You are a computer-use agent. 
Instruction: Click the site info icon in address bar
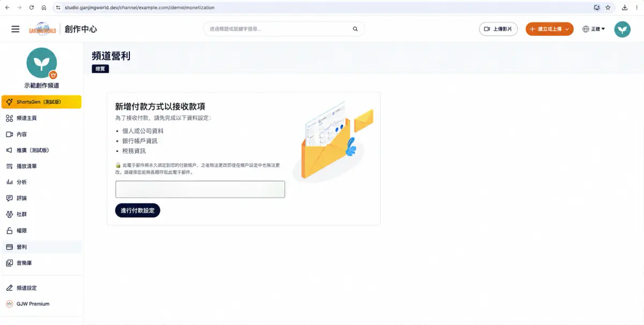point(58,8)
